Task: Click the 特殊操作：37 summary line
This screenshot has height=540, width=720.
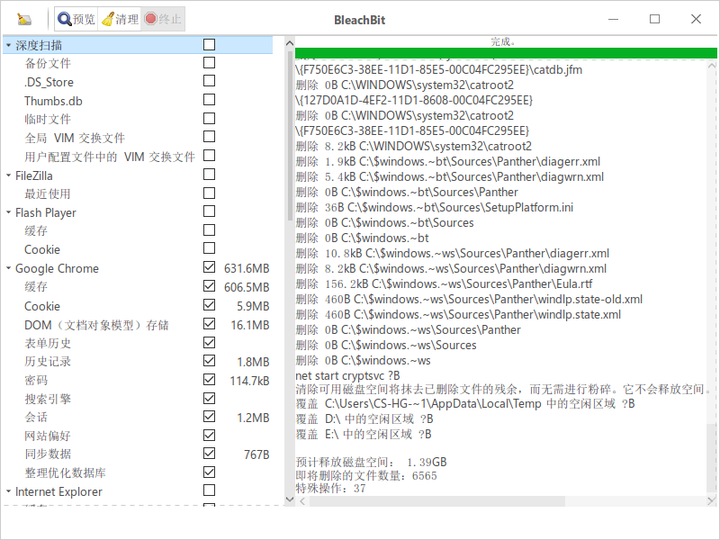Action: (x=331, y=488)
